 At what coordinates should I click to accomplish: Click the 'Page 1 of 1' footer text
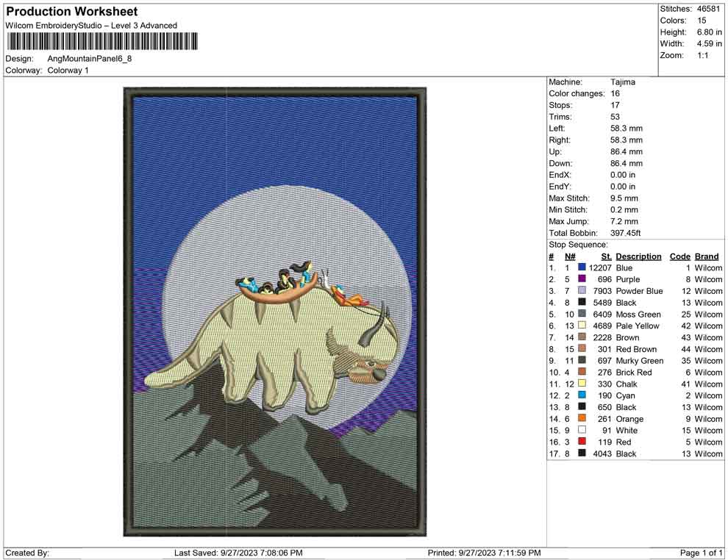point(701,553)
